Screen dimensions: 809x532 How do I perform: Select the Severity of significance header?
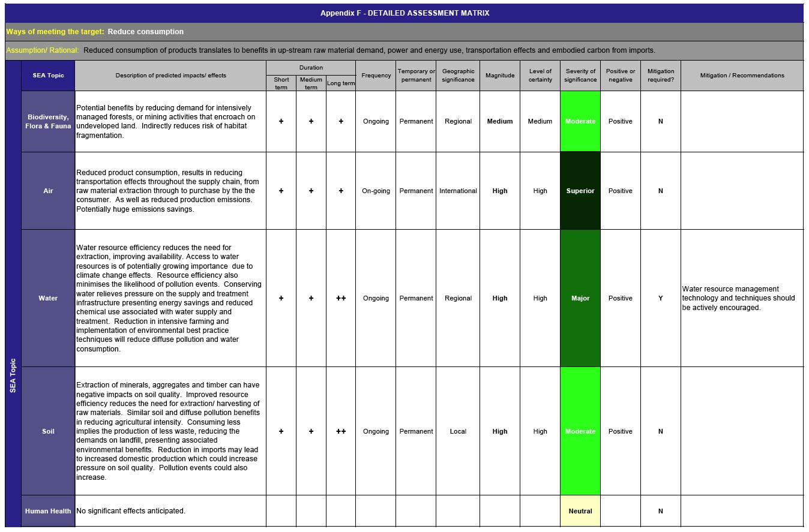580,76
